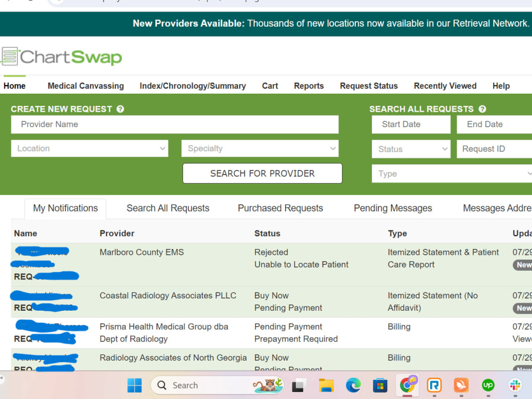Sort by the Provider column header

click(x=117, y=234)
